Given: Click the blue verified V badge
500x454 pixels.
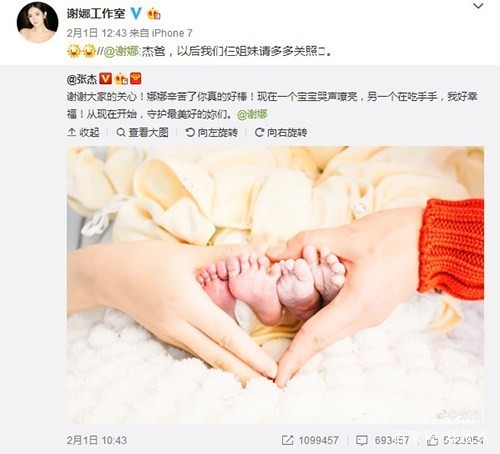Looking at the screenshot, I should click(136, 13).
